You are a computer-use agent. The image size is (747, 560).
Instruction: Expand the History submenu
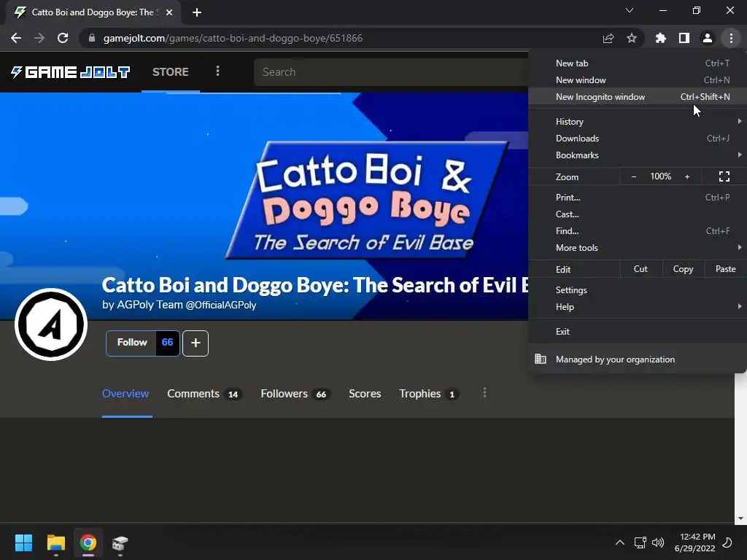(x=638, y=122)
